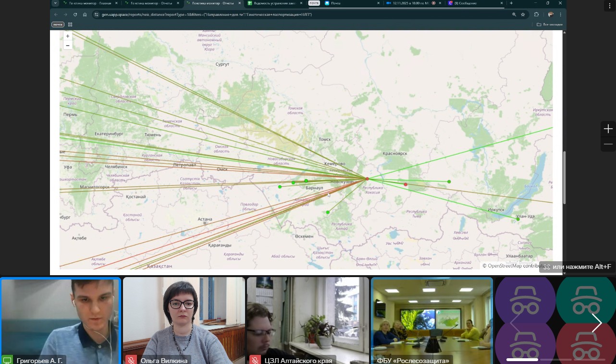Open the browser three-dot menu
Screen dimensions: 616x364
(x=560, y=14)
